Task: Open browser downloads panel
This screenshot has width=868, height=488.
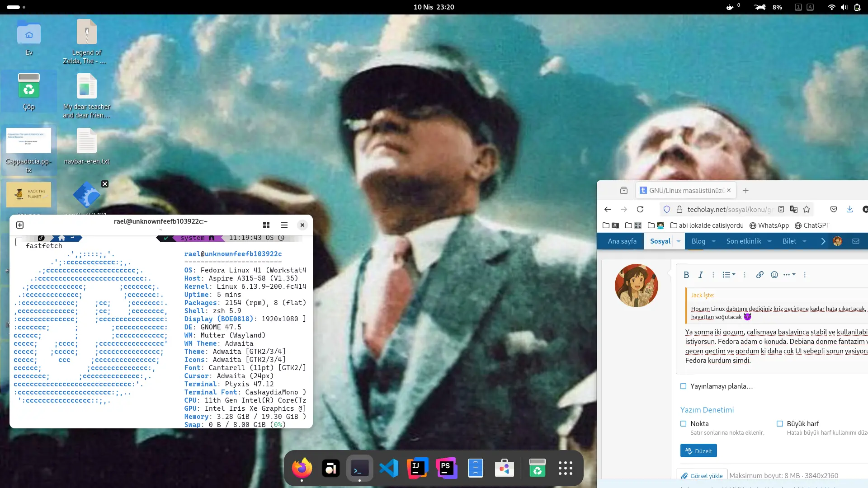Action: [x=849, y=209]
